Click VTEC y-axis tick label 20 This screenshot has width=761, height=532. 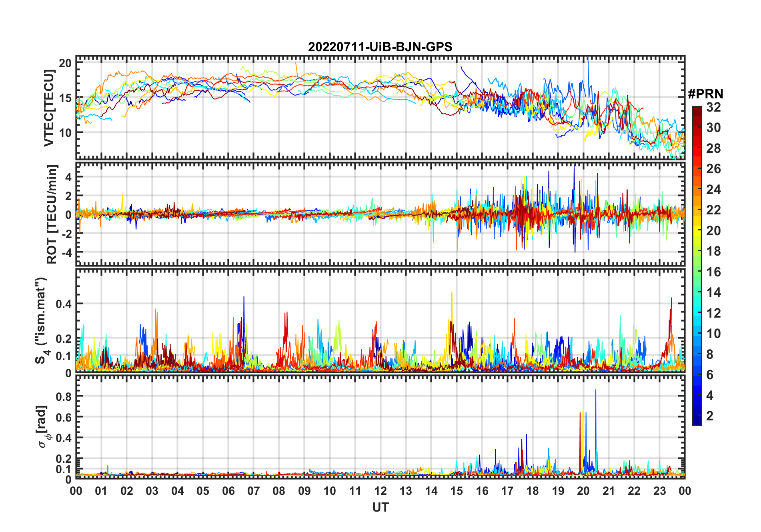click(65, 63)
